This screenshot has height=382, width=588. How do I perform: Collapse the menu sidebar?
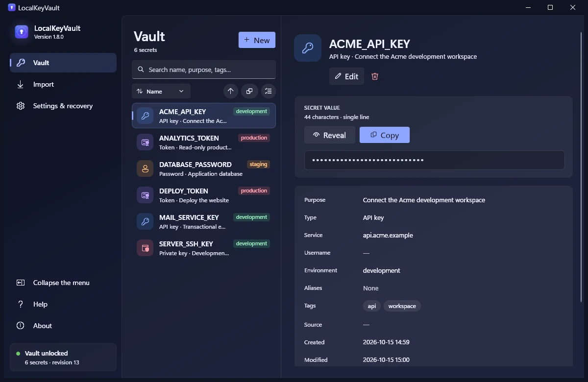[x=63, y=283]
